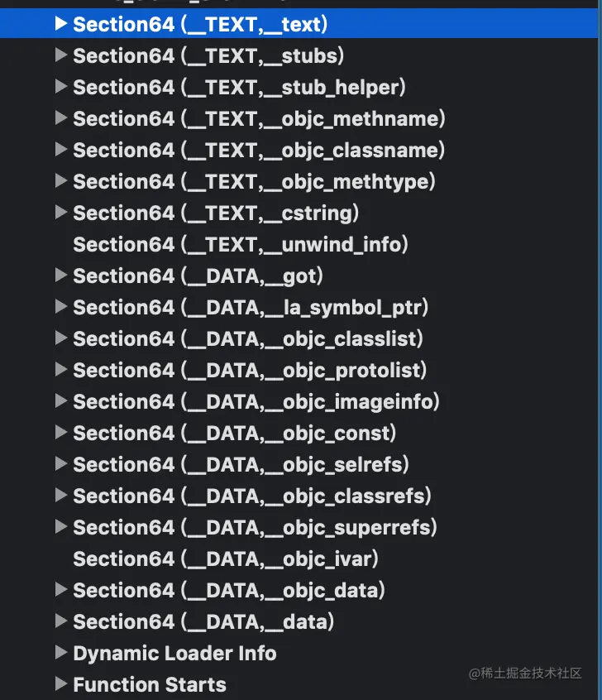The height and width of the screenshot is (700, 602).
Task: Expand the __DATA,__objc_data section arrow
Action: point(60,590)
